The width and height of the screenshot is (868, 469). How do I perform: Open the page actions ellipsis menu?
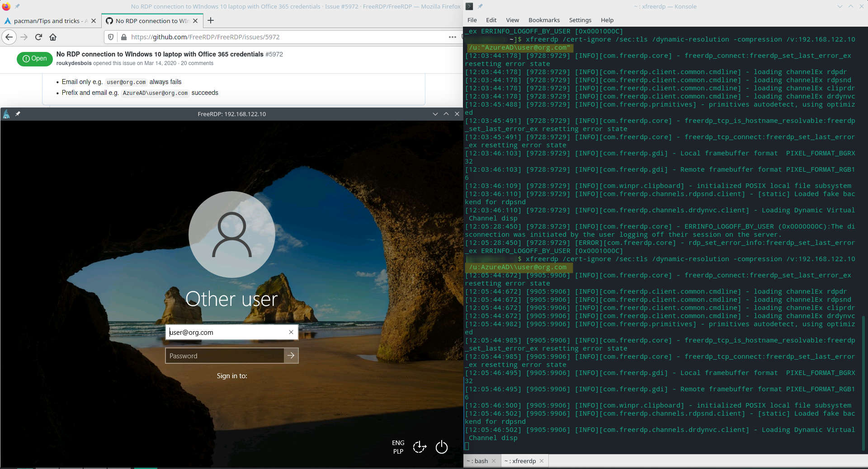[452, 38]
